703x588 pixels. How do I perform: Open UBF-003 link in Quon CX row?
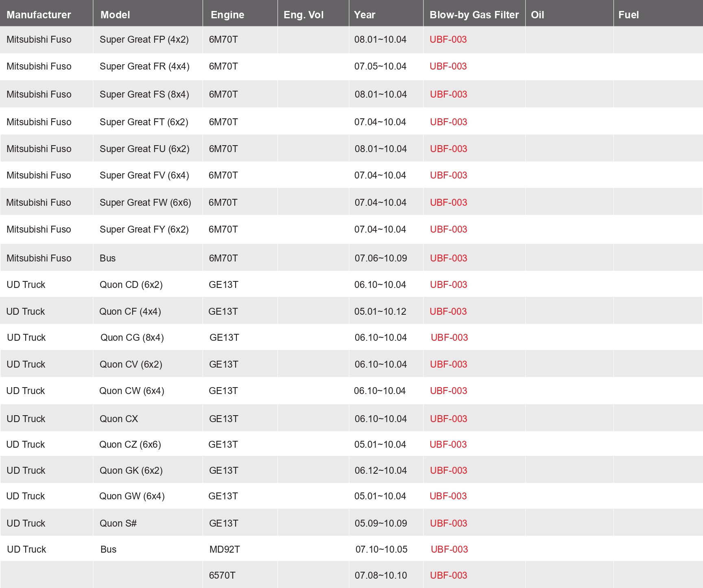[x=449, y=419]
